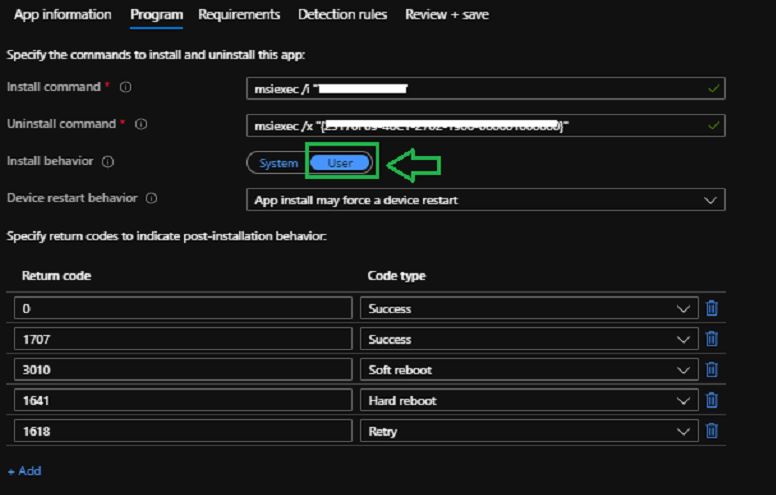This screenshot has width=776, height=495.
Task: Edit return code field containing 3010
Action: coord(183,370)
